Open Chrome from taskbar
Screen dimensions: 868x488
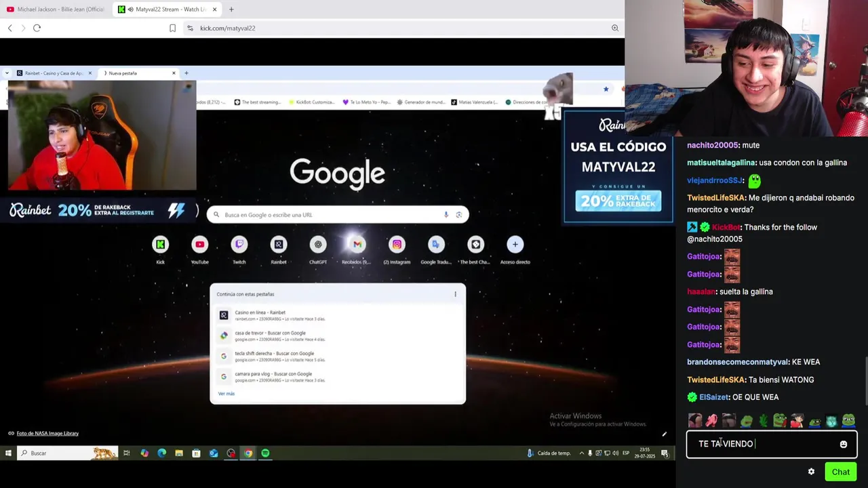248,453
